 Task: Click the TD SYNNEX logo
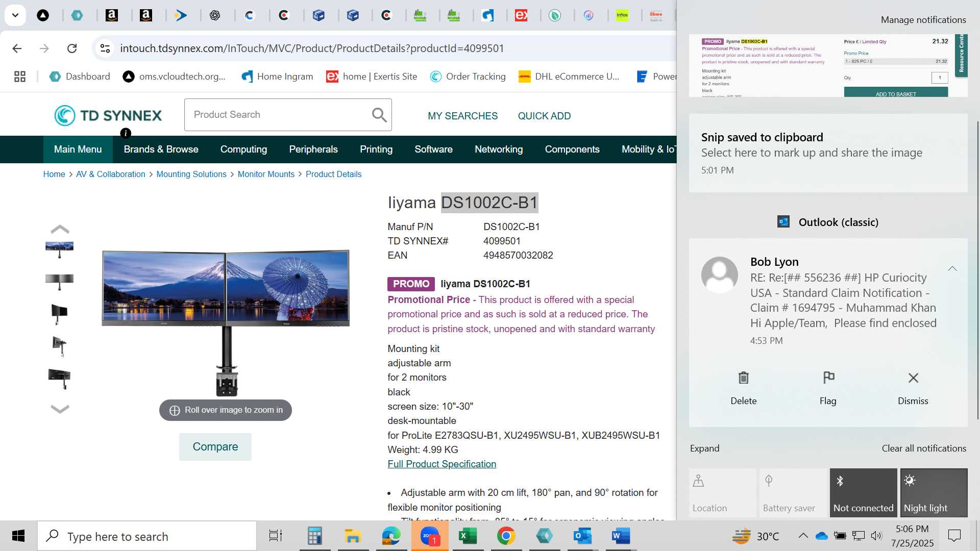(x=108, y=115)
